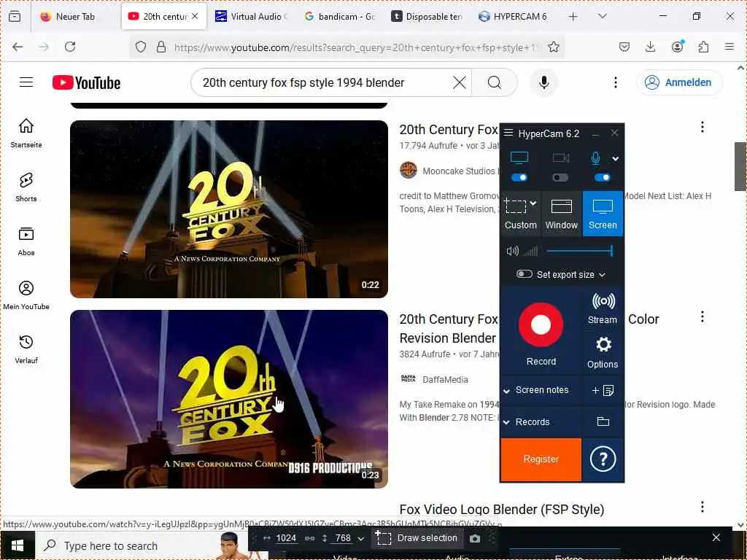Open Mein YouTube in sidebar
747x560 pixels.
point(26,295)
